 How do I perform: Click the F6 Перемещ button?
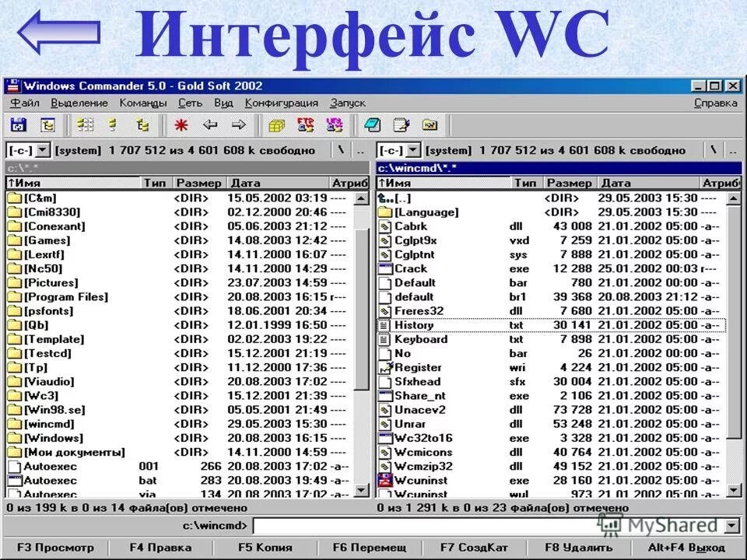click(x=370, y=548)
